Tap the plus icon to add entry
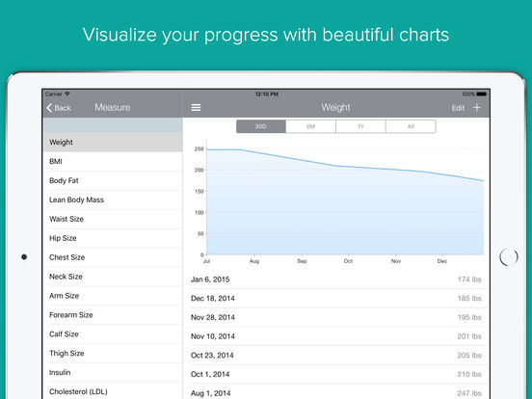532x399 pixels. point(477,108)
